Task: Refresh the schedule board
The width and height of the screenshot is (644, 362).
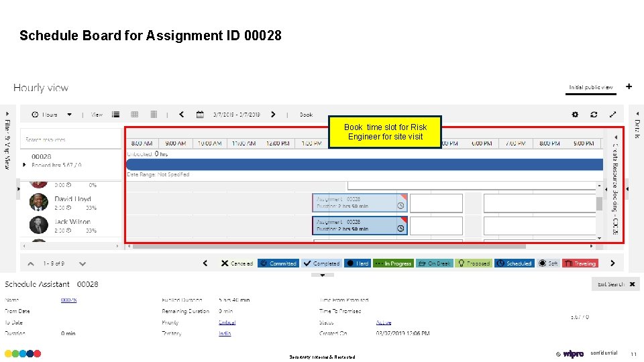Action: point(594,115)
